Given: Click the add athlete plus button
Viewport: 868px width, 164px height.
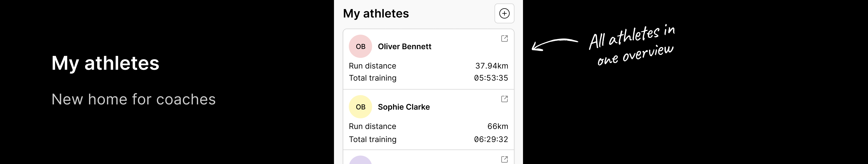Looking at the screenshot, I should (x=504, y=14).
